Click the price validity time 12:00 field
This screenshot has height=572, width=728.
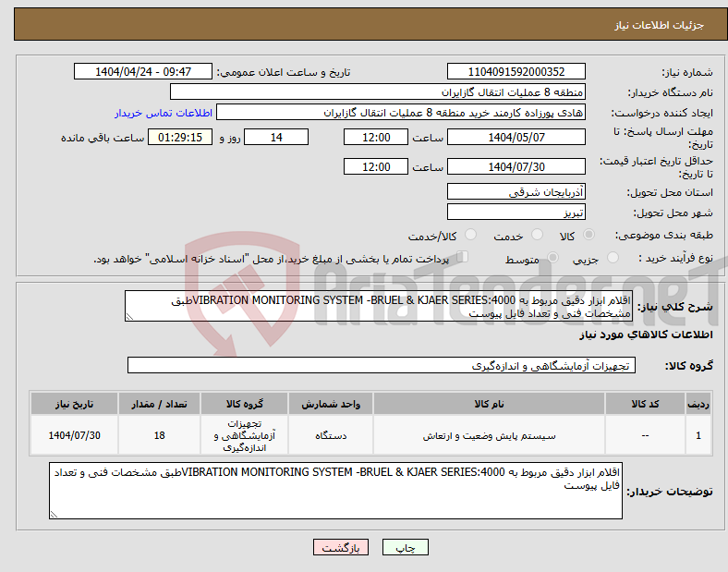376,166
